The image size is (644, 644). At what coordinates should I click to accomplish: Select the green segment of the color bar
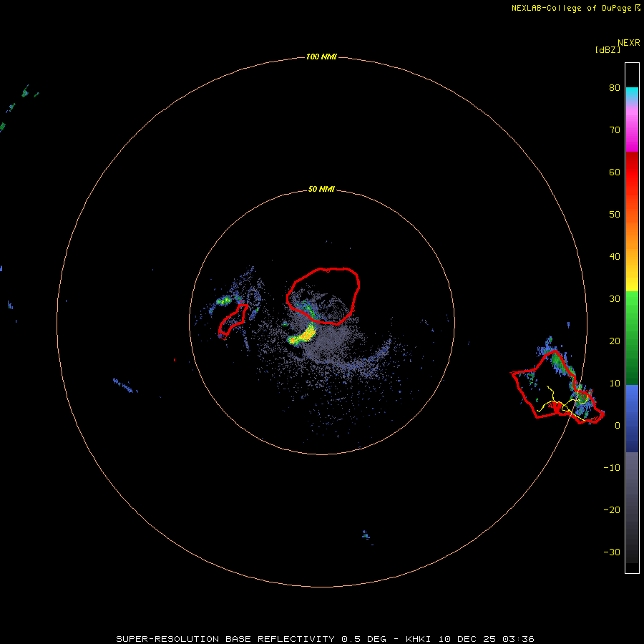click(632, 338)
